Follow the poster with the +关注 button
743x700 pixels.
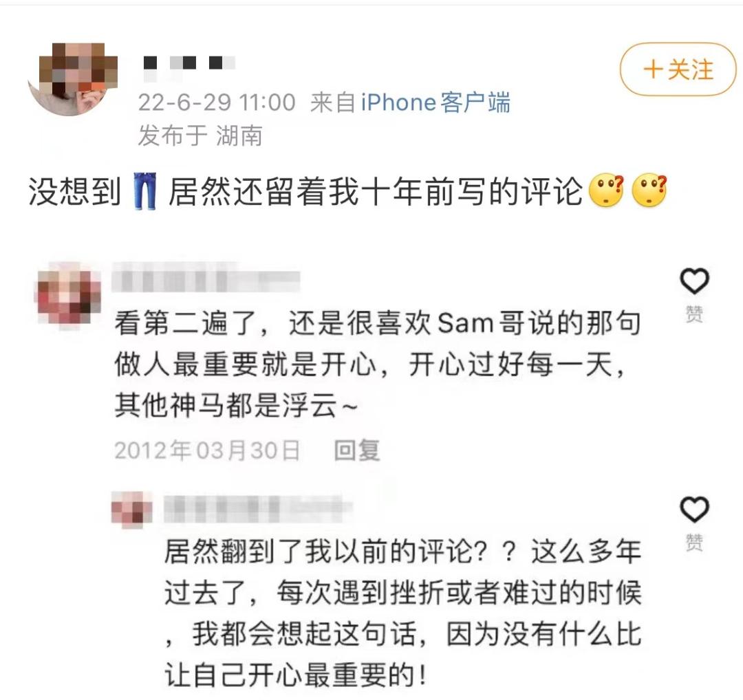678,69
